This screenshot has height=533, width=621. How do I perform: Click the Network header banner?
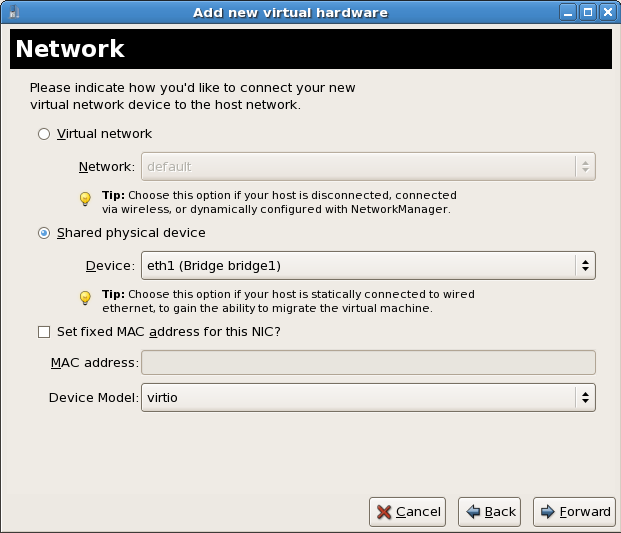click(x=310, y=49)
